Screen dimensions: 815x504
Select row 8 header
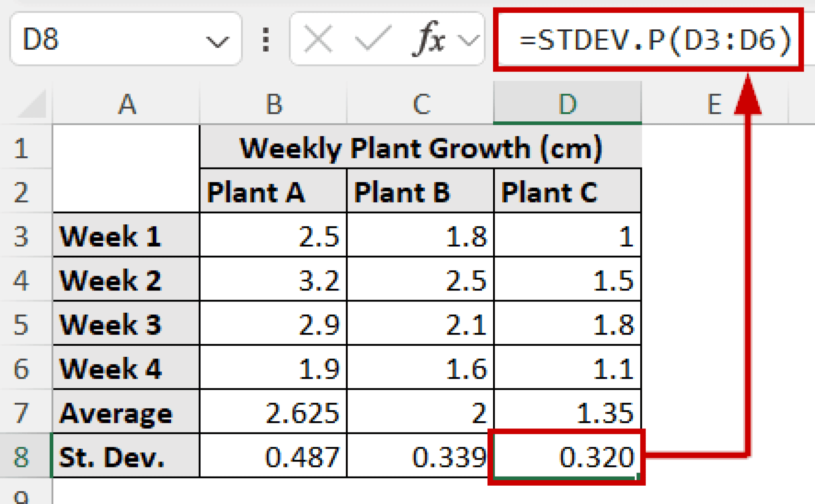pyautogui.click(x=22, y=457)
